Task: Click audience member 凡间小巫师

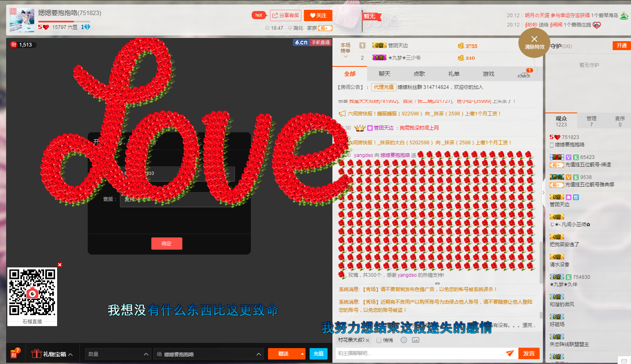Action: (x=570, y=225)
